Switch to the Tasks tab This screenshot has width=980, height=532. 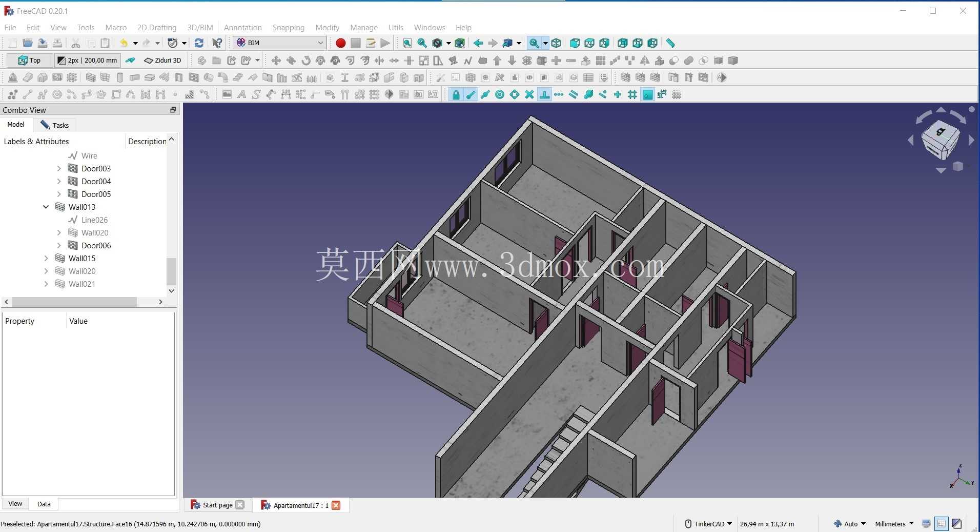click(55, 125)
